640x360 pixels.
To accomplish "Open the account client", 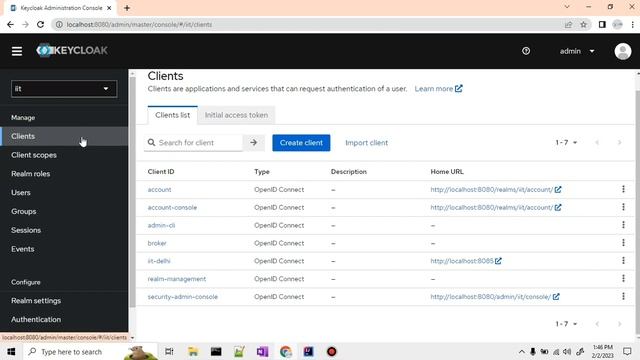I will 159,190.
